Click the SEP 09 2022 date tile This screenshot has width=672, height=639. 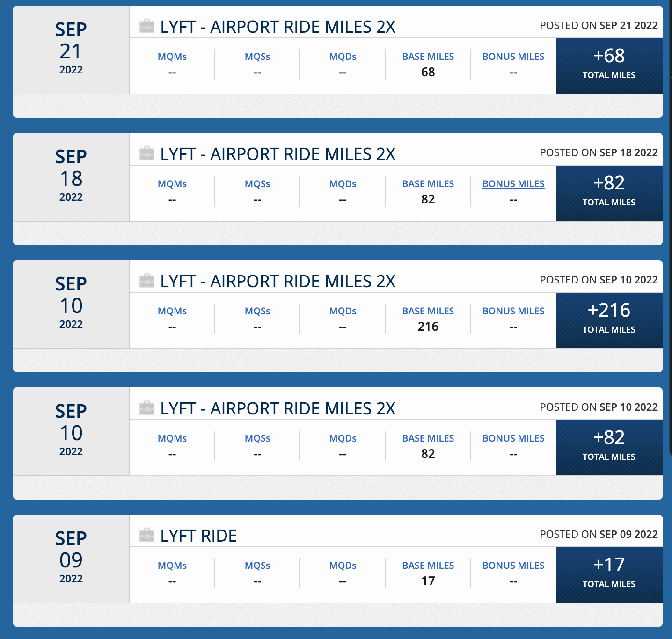point(70,559)
